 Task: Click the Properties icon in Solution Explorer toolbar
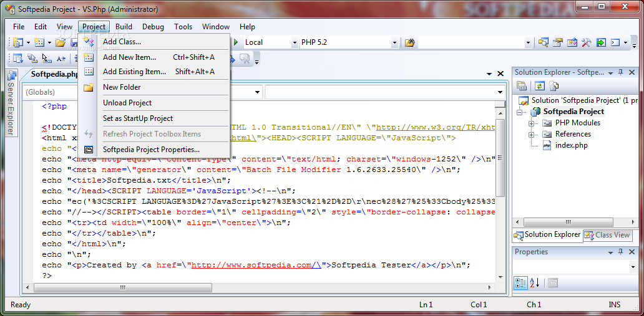[522, 86]
